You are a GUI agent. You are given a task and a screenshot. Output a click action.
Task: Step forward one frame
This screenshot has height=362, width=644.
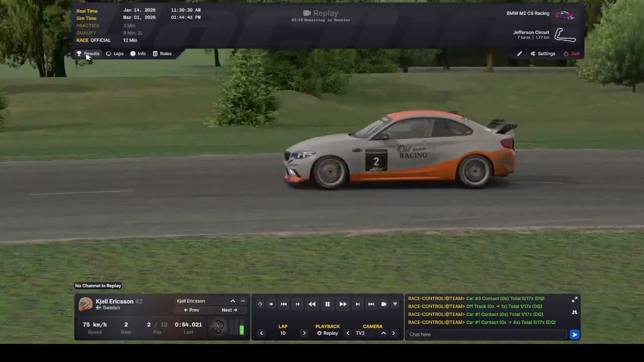tap(357, 304)
